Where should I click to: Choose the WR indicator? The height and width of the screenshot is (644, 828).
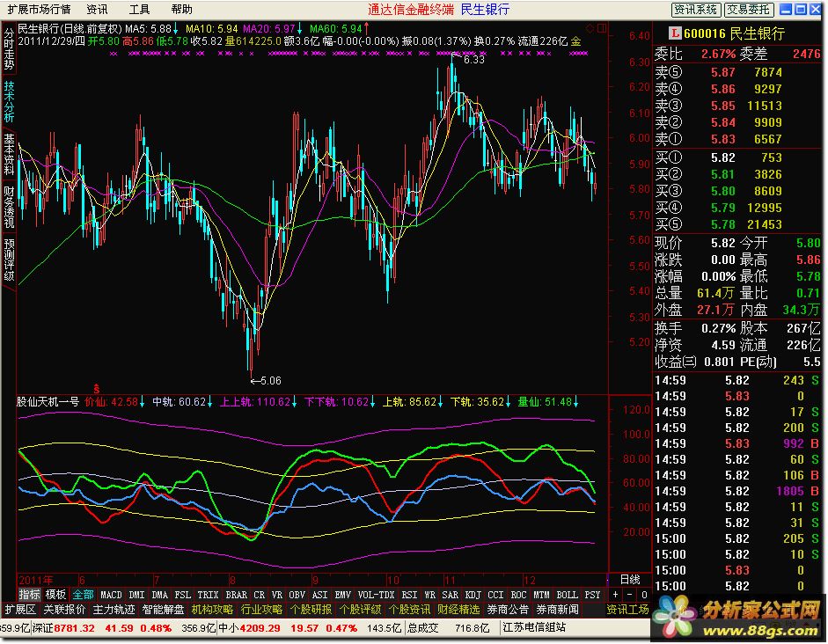tap(430, 595)
